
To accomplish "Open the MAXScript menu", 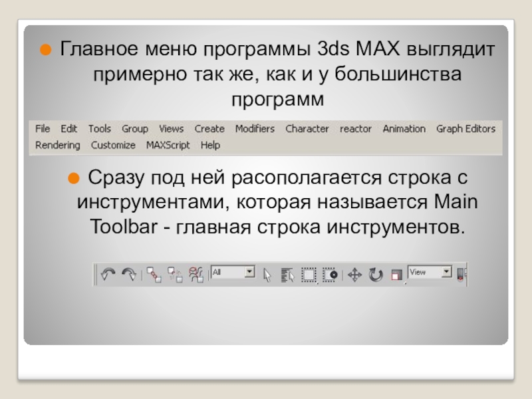I will [168, 145].
